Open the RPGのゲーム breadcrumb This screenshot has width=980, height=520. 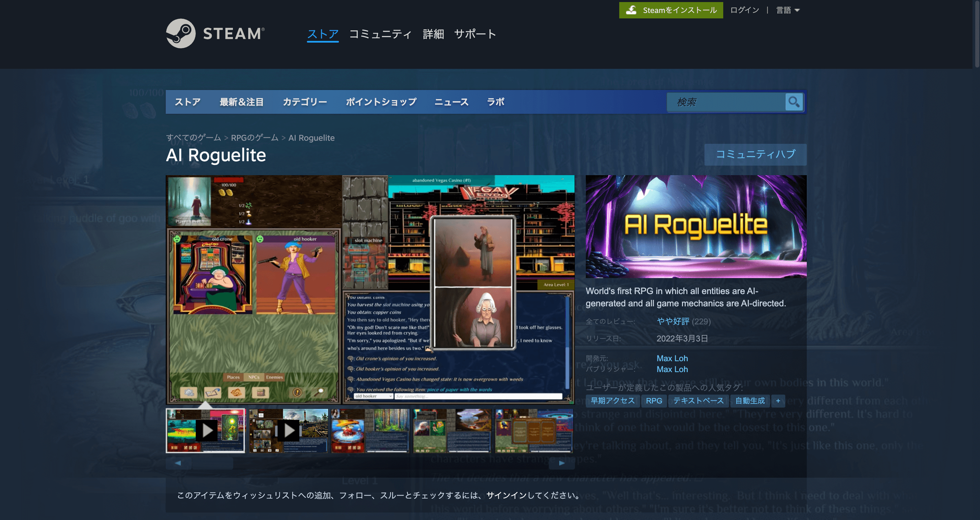tap(255, 138)
